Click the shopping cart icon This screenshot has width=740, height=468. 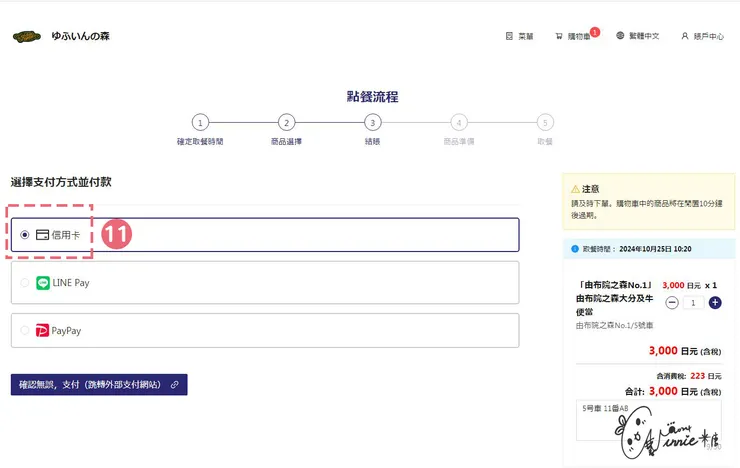(x=559, y=36)
